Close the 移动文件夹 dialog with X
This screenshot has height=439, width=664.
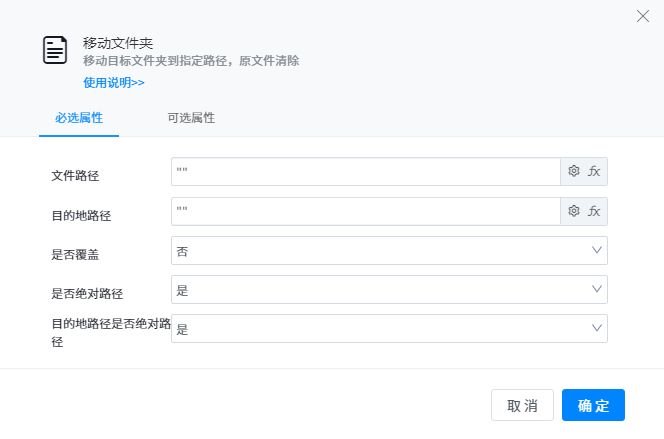(643, 15)
